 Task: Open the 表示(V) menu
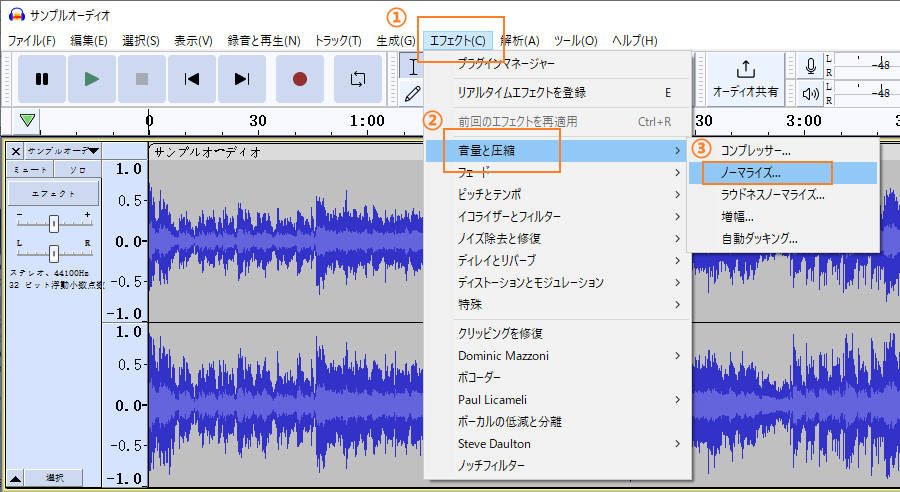pyautogui.click(x=193, y=41)
